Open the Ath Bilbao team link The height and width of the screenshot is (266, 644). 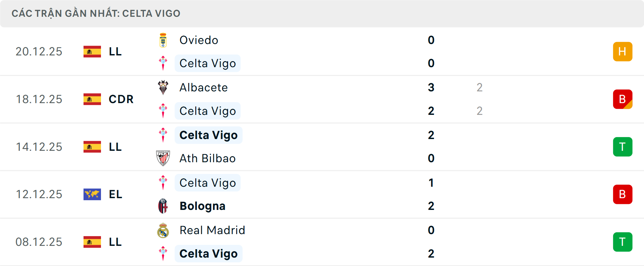(208, 158)
